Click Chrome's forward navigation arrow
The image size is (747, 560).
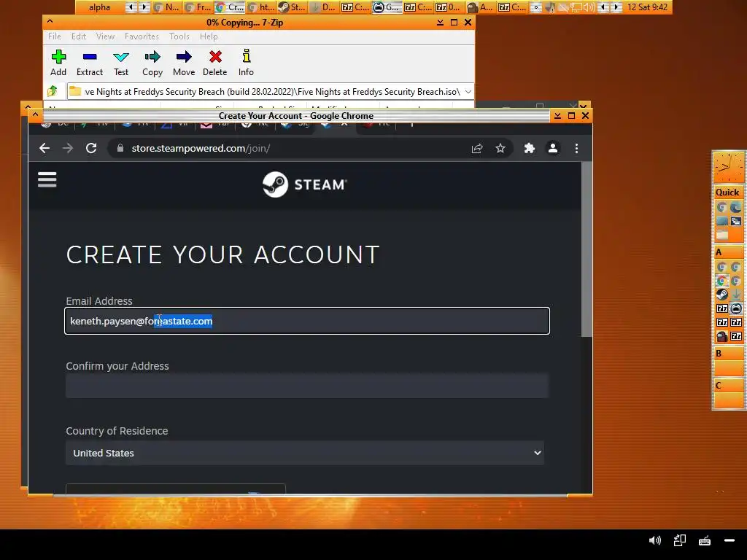[68, 148]
